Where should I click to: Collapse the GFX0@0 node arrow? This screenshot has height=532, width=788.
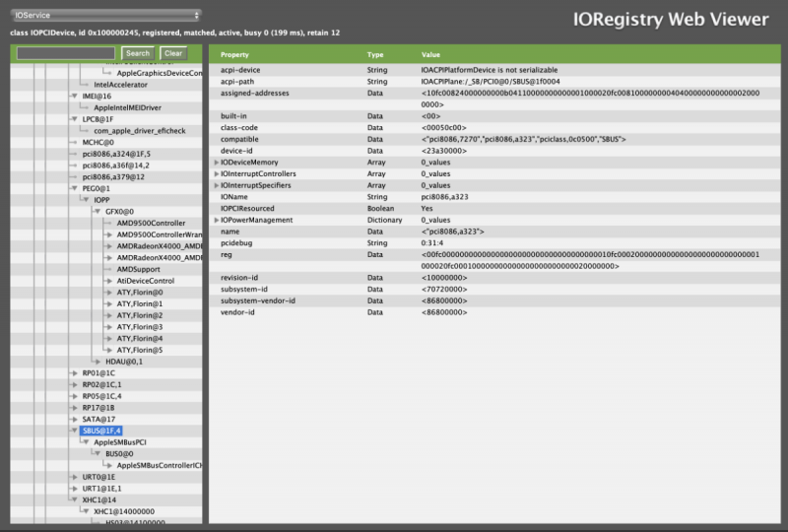(98, 212)
